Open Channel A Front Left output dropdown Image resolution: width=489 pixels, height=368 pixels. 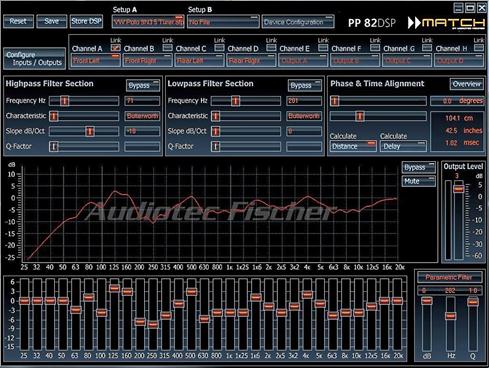(96, 61)
